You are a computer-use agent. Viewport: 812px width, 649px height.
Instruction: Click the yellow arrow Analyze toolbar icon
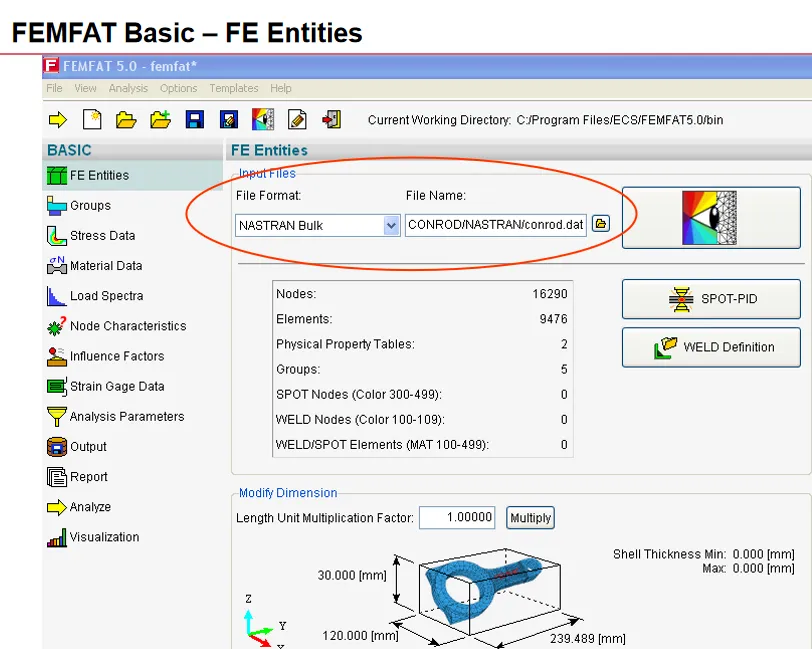point(57,120)
